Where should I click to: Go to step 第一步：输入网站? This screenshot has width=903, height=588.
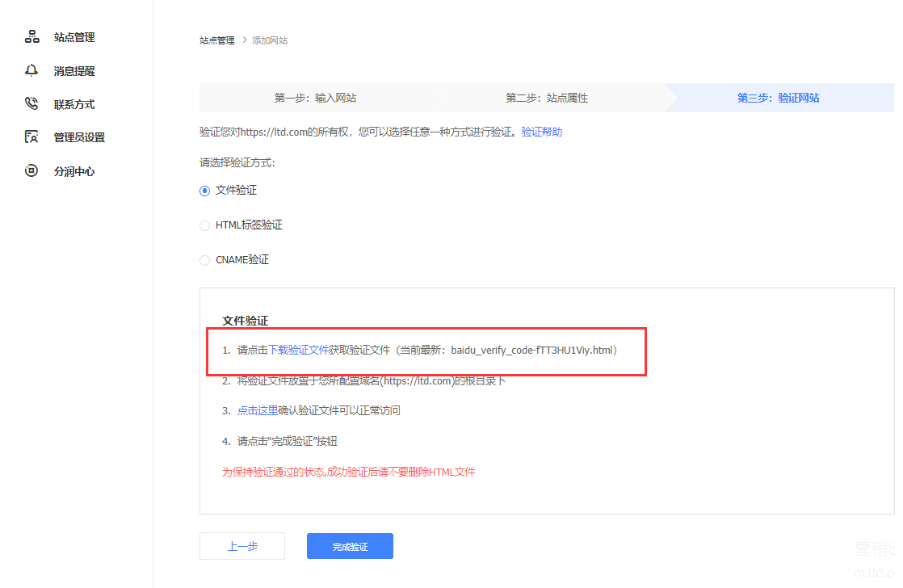click(x=315, y=98)
